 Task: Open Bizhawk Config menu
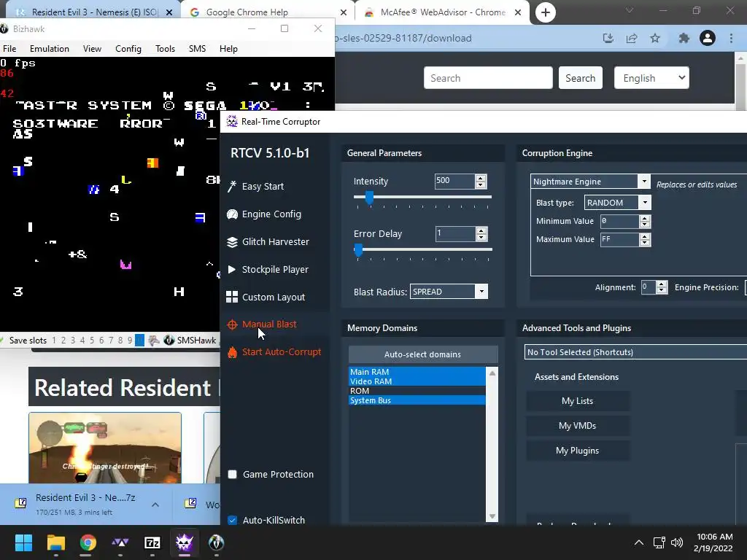128,49
